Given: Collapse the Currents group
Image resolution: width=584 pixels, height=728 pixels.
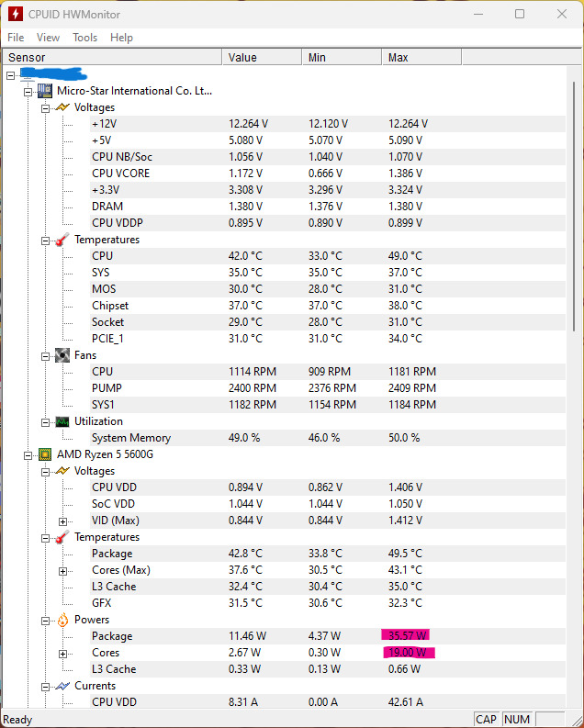Looking at the screenshot, I should pyautogui.click(x=46, y=687).
